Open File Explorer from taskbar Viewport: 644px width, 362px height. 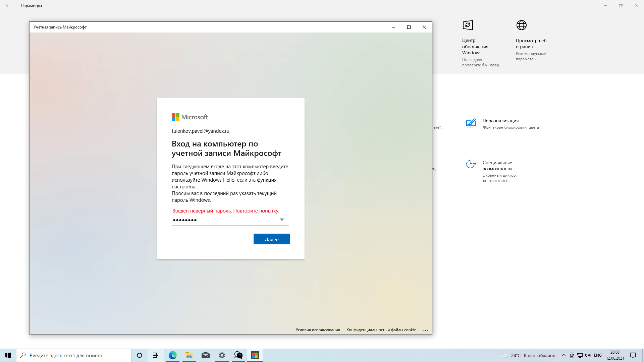point(189,355)
